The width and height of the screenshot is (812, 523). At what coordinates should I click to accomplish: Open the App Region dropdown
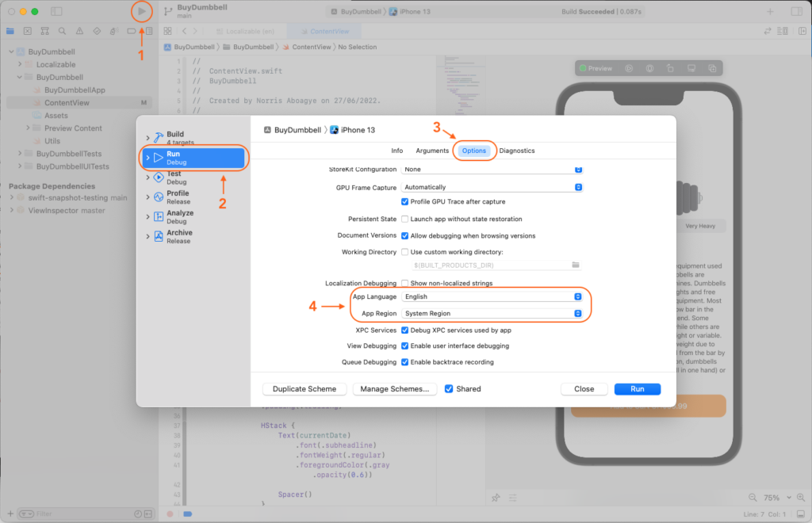[492, 314]
